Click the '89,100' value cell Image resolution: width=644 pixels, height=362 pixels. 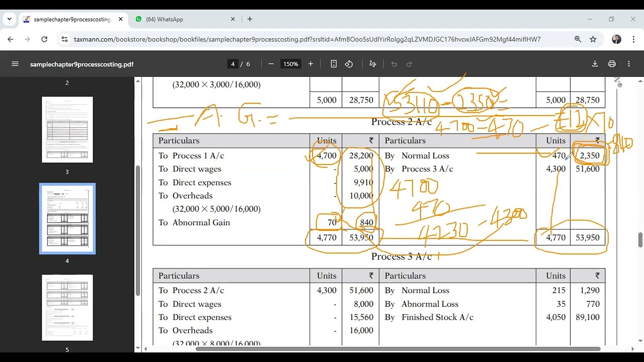[587, 317]
